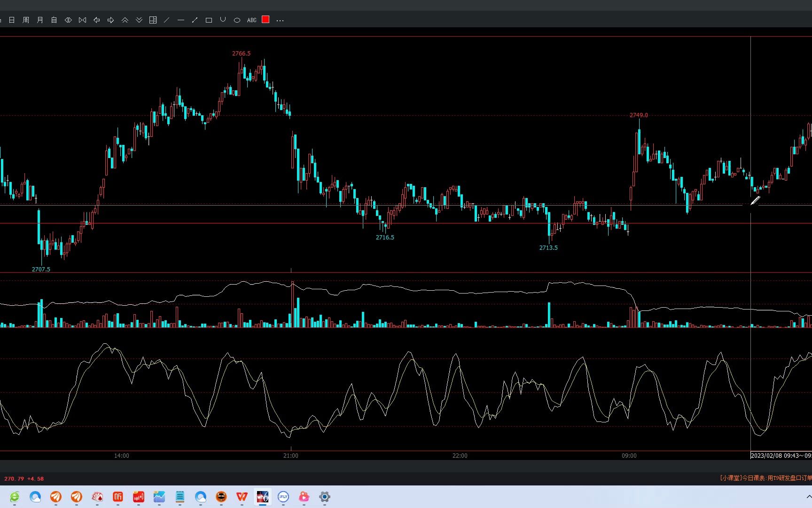Switch to the weekly (周) chart period

(26, 20)
